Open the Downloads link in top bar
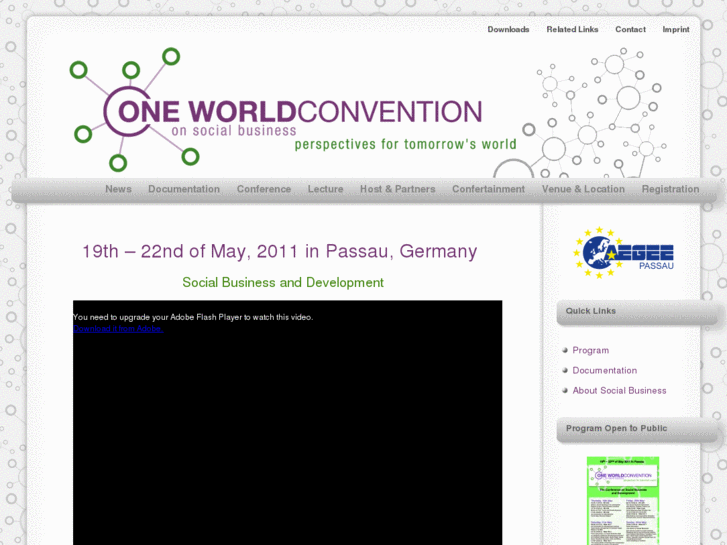This screenshot has height=545, width=727. 508,29
